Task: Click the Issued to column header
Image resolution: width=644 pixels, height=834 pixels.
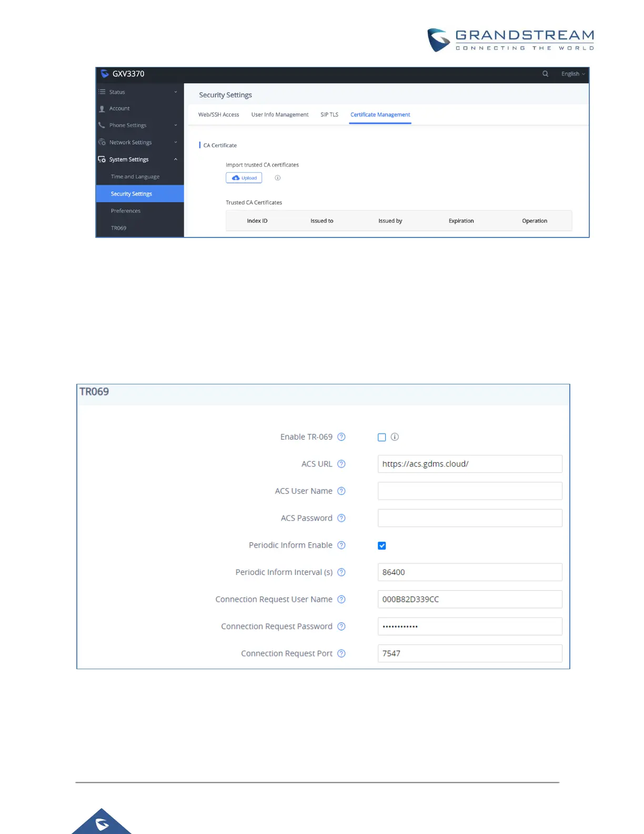Action: tap(322, 221)
